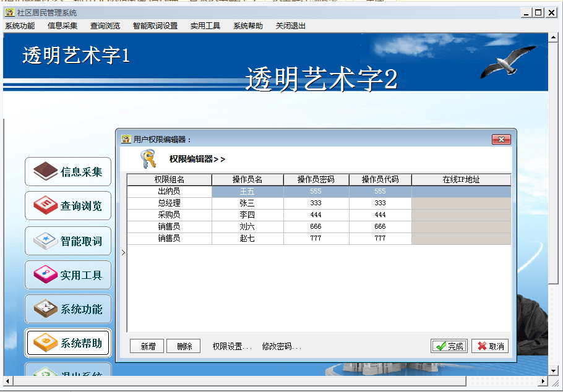
Task: Click the pink icon beside 实用工具
Action: 46,275
